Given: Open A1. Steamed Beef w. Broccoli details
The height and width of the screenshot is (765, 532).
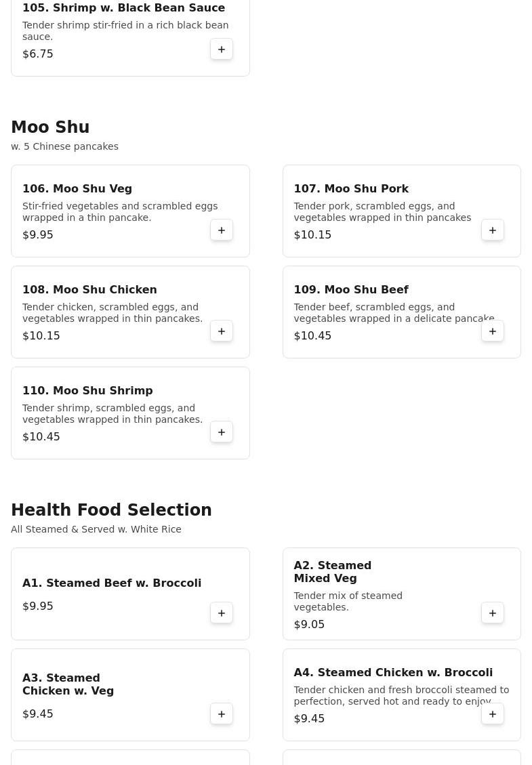Looking at the screenshot, I should pyautogui.click(x=112, y=583).
